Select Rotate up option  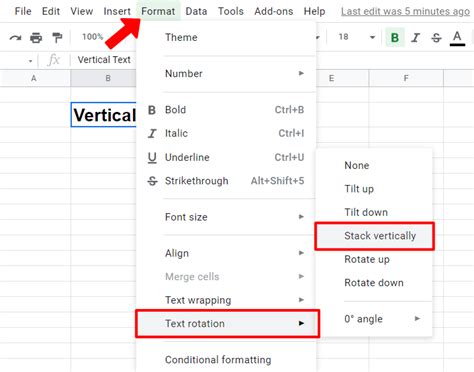click(374, 259)
